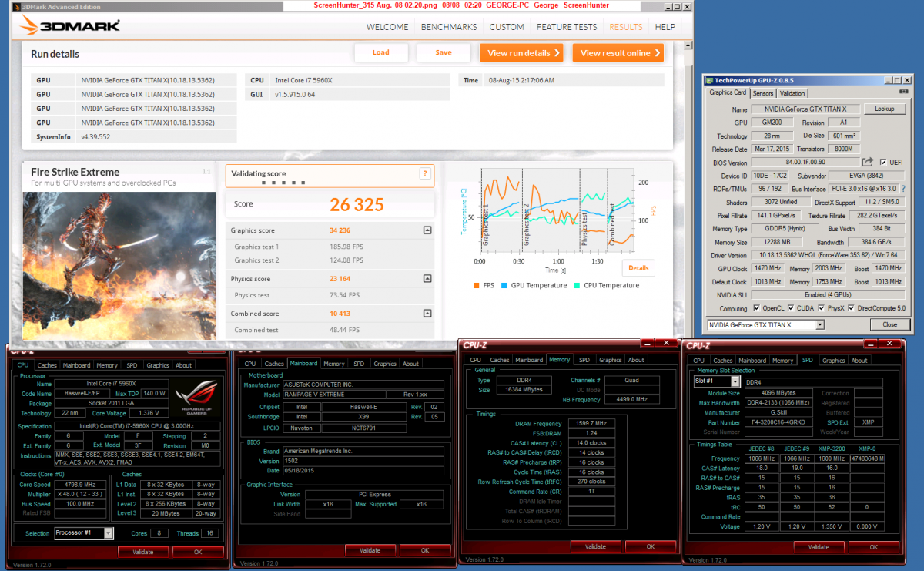Click the Core Speed value 4798.9 MHz in CPU-Z

(x=79, y=485)
